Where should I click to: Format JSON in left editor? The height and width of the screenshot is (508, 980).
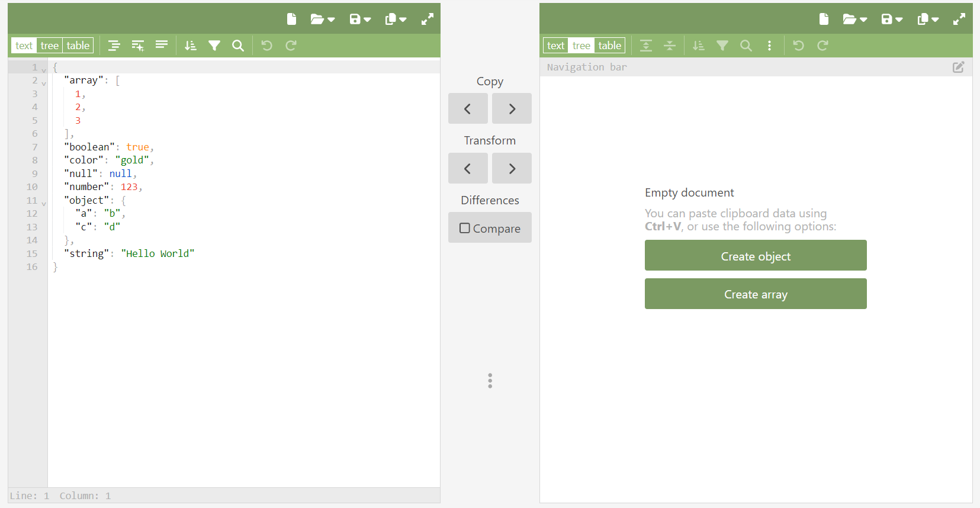pyautogui.click(x=114, y=46)
